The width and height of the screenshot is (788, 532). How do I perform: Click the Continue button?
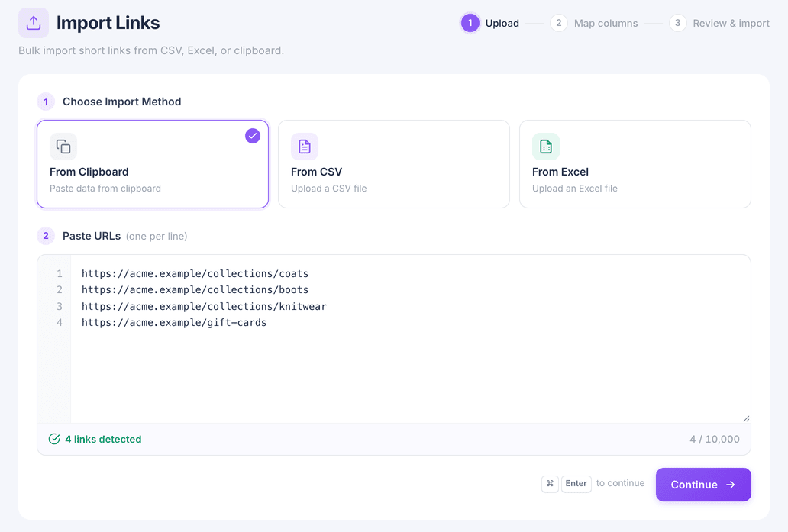coord(703,485)
